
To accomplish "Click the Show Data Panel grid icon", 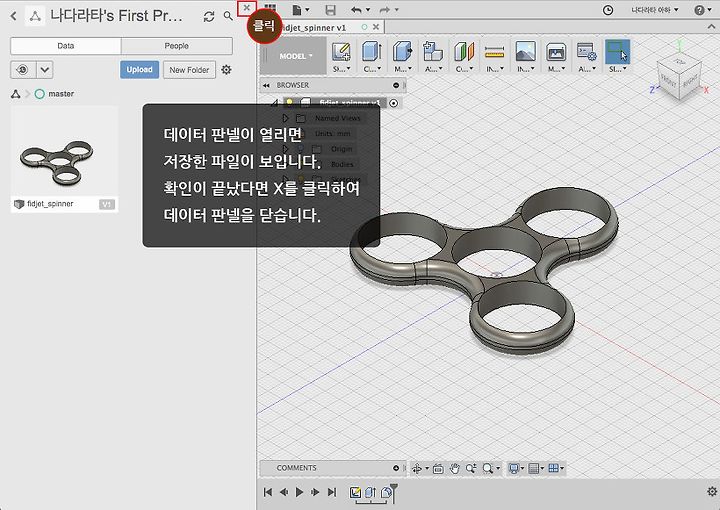I will pyautogui.click(x=270, y=8).
